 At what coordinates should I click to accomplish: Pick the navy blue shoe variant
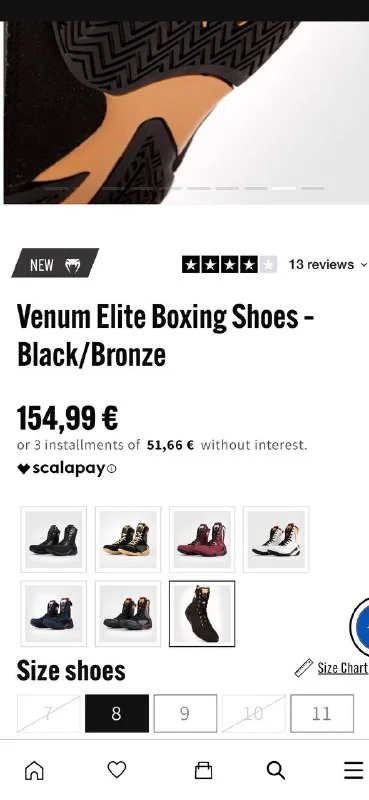tap(54, 614)
